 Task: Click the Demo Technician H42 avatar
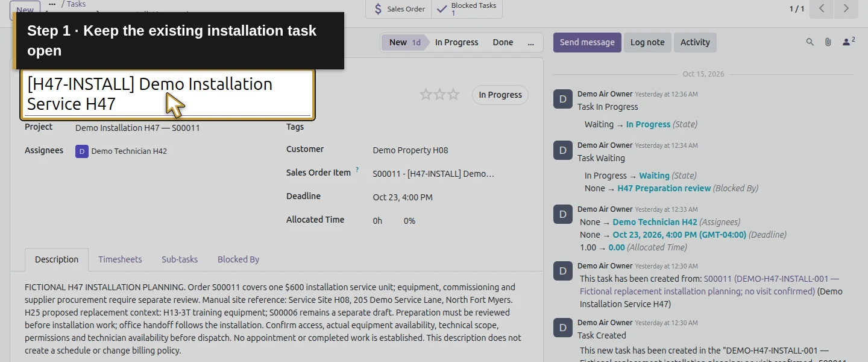[82, 151]
